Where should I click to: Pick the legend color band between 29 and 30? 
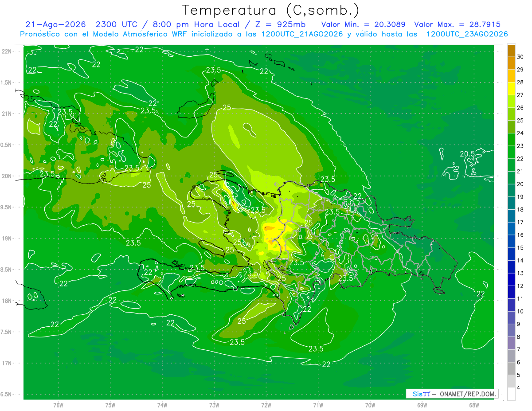pos(511,63)
